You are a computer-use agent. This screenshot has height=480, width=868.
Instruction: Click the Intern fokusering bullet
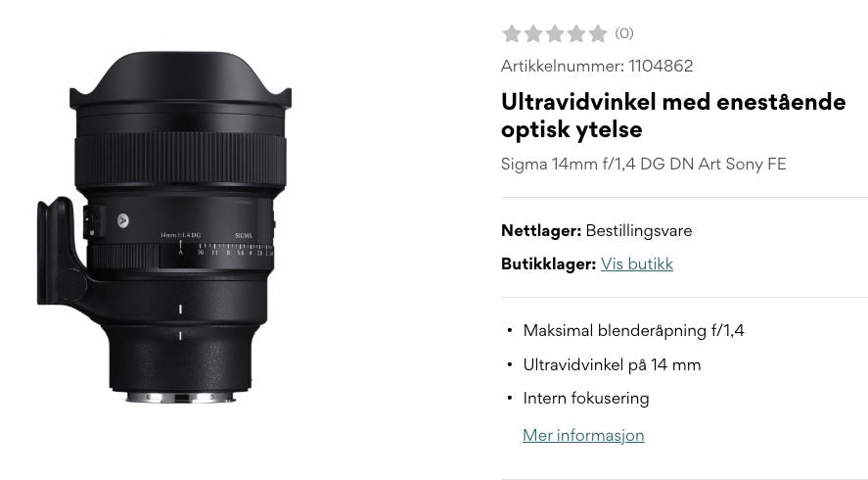(585, 398)
